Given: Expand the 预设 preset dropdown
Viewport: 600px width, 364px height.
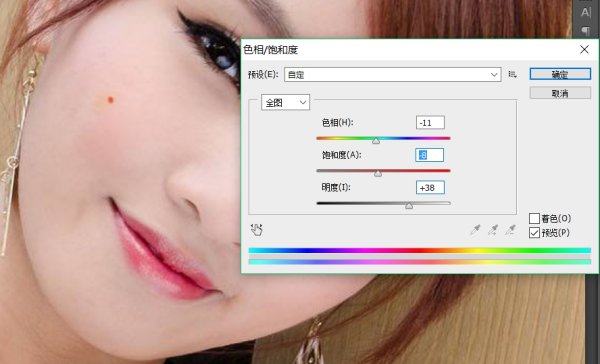Looking at the screenshot, I should tap(393, 75).
